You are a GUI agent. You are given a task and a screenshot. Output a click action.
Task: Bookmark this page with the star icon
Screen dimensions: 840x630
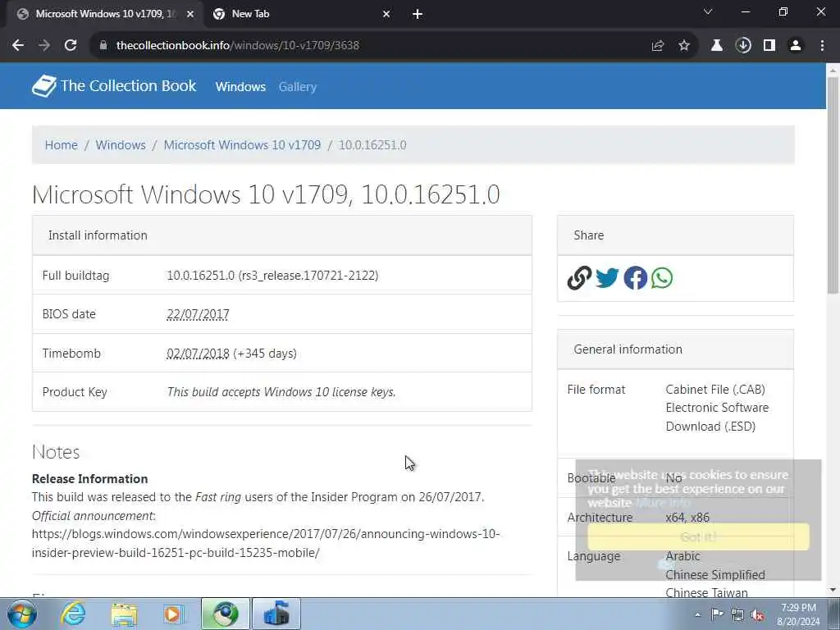[684, 46]
